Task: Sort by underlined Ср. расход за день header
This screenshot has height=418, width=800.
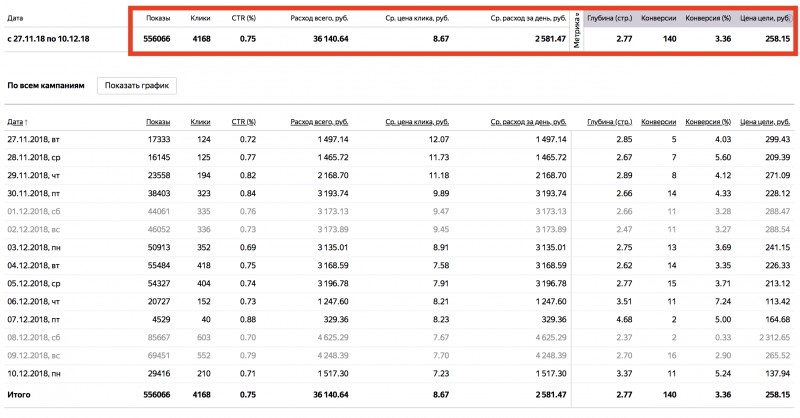Action: (x=531, y=120)
